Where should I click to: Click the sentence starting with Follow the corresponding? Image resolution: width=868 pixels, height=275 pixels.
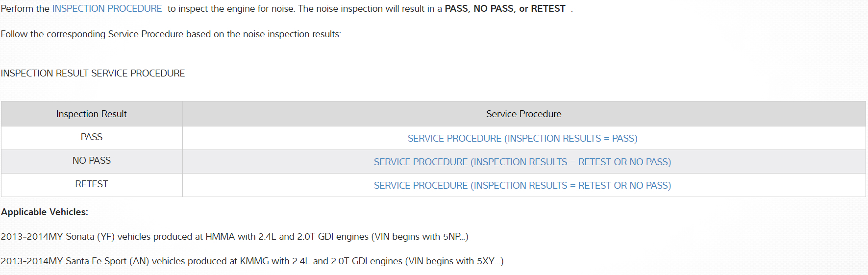(171, 34)
